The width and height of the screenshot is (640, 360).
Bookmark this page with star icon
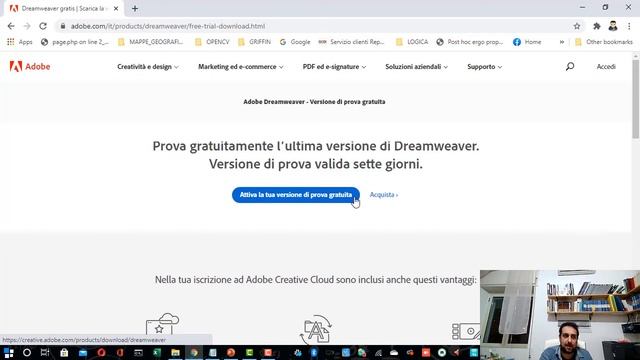tap(577, 26)
